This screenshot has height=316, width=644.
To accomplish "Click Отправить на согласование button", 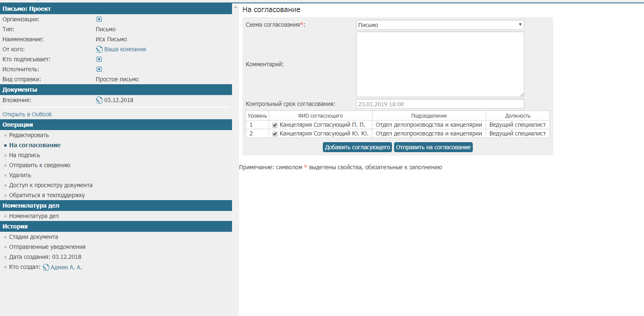I will click(x=433, y=147).
